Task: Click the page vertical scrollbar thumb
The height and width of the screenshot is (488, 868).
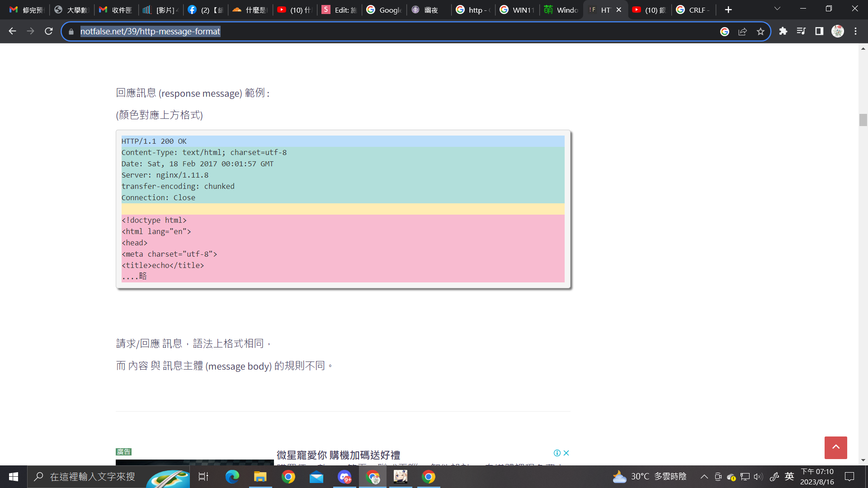Action: click(863, 120)
